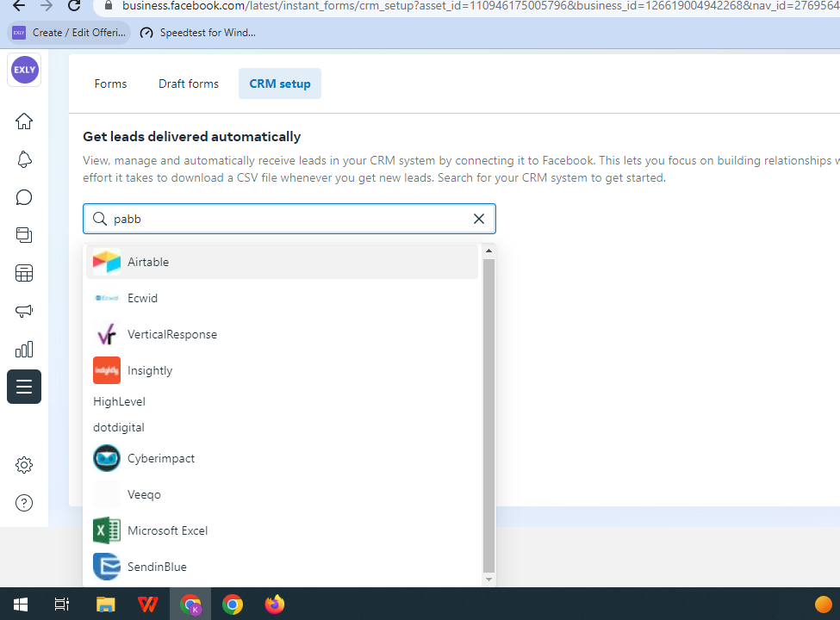This screenshot has height=620, width=840.
Task: Open File Explorer from the taskbar
Action: coord(105,604)
